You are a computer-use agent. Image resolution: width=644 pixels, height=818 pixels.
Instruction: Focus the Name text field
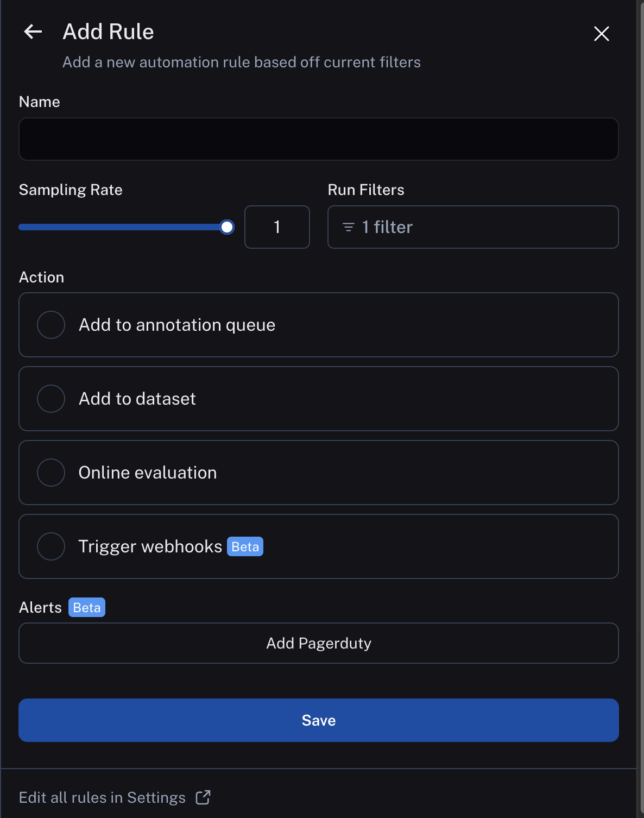click(319, 139)
